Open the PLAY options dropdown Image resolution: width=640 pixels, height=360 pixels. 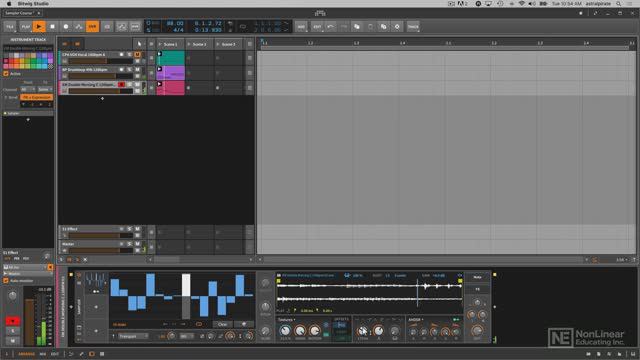click(x=26, y=27)
